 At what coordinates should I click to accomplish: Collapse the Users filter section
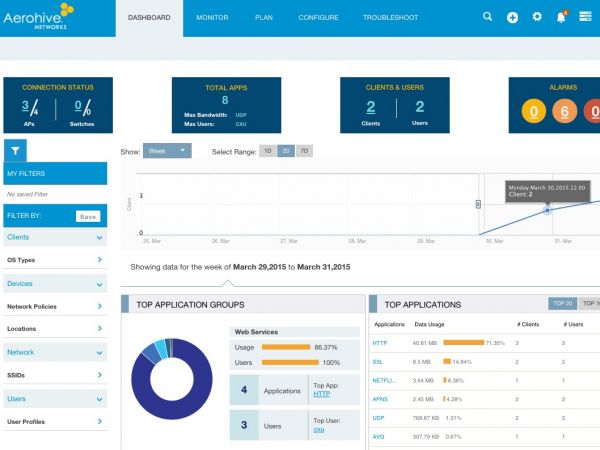(55, 399)
